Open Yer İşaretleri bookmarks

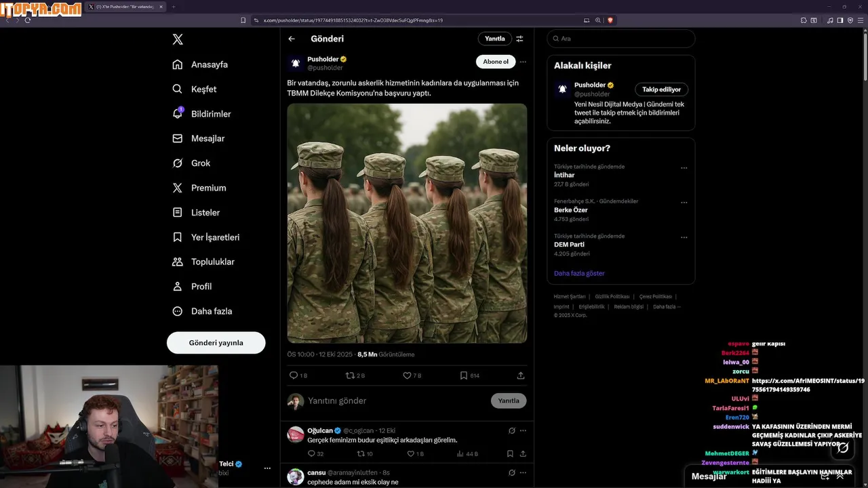click(x=206, y=237)
